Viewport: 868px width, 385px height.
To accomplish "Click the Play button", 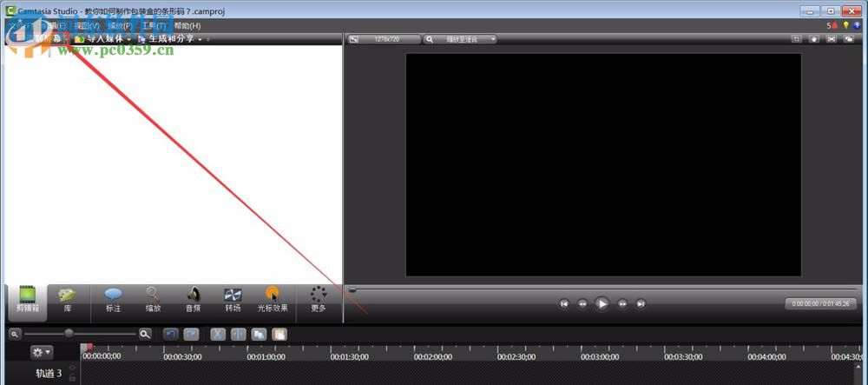I will tap(602, 303).
